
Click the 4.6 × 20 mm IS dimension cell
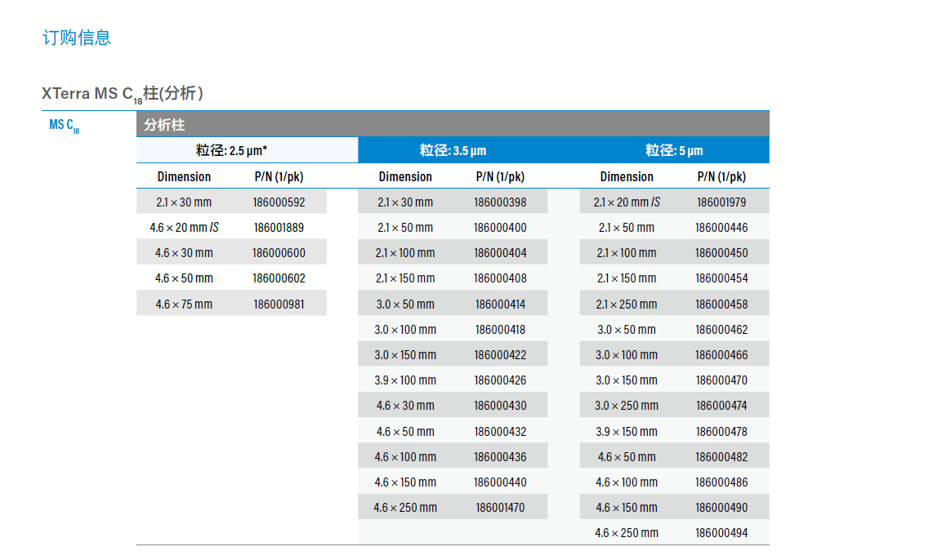184,228
